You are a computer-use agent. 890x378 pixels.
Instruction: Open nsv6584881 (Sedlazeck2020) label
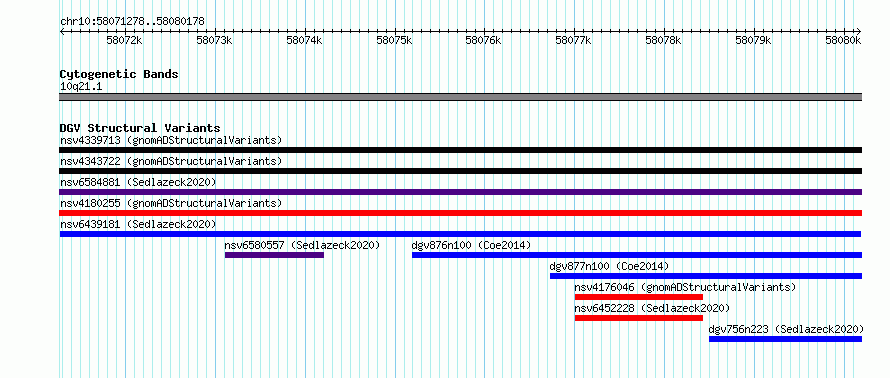point(138,182)
